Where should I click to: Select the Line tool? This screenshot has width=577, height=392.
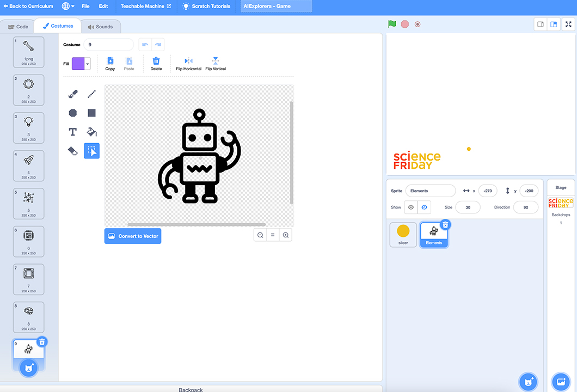click(91, 93)
